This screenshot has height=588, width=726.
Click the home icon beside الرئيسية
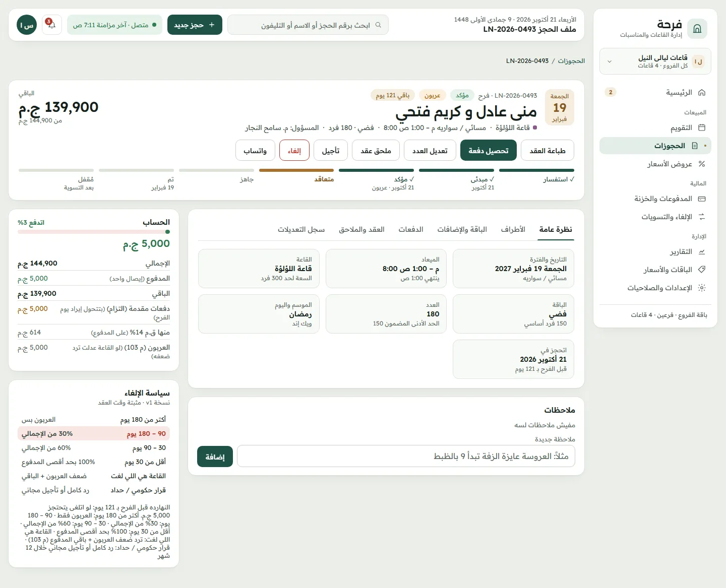tap(702, 93)
